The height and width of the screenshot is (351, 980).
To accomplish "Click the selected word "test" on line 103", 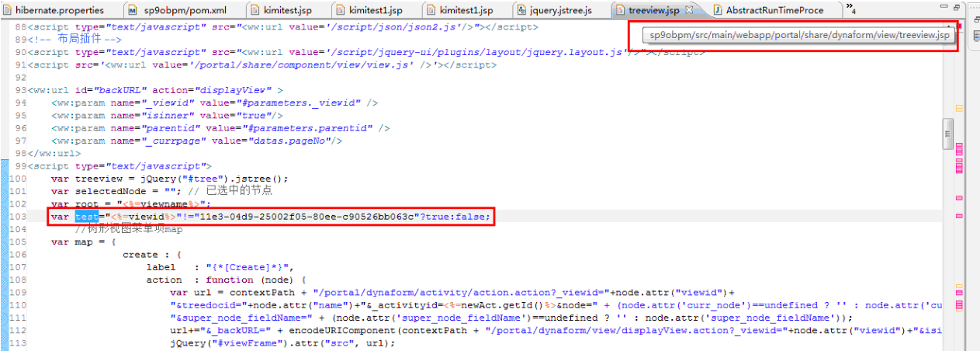I will tap(87, 216).
